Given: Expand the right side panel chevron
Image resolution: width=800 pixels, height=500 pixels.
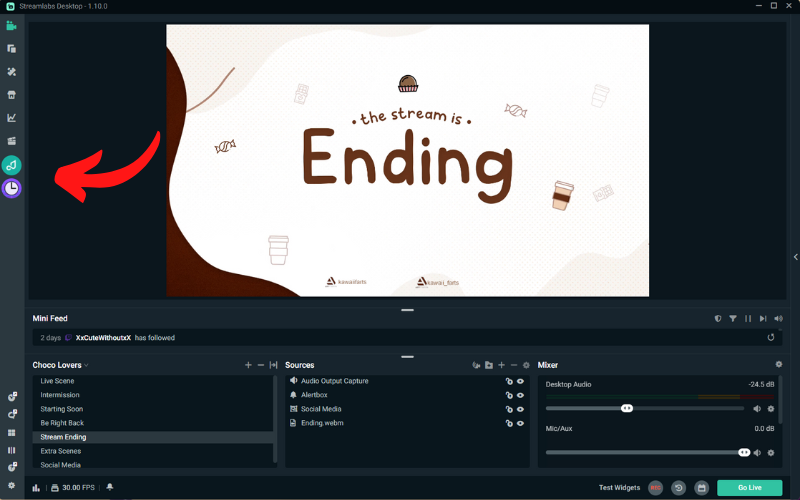Looking at the screenshot, I should pos(795,257).
